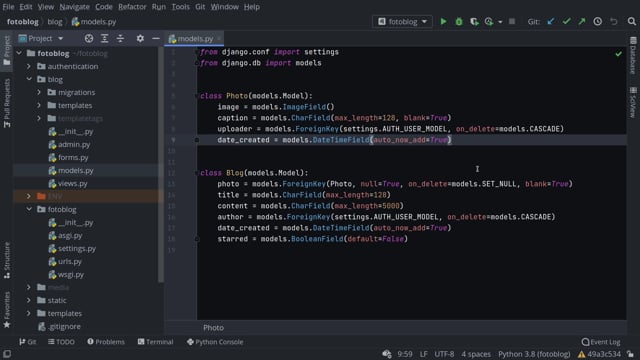The width and height of the screenshot is (640, 360).
Task: Open settings.py in the project tree
Action: (77, 248)
